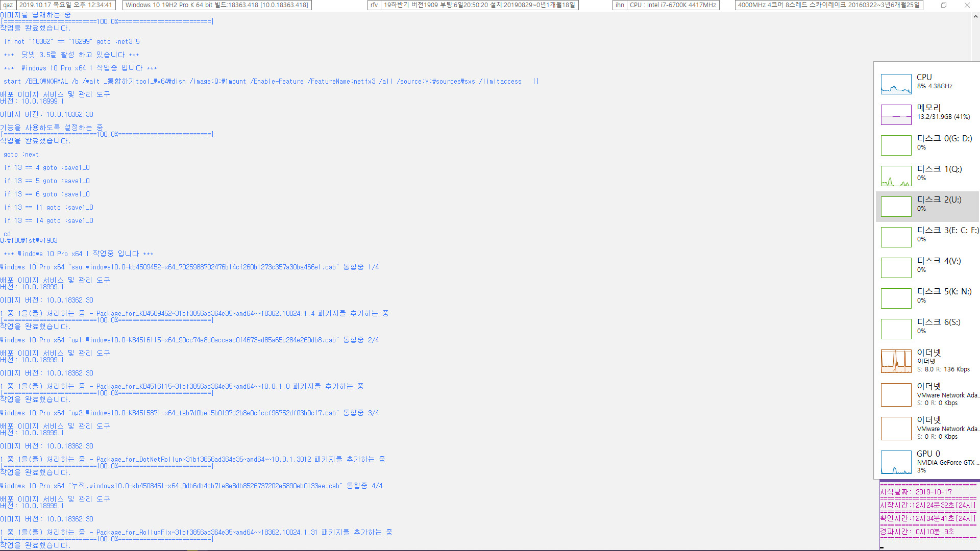Screen dimensions: 980x551
Task: Click the Package_for_RollupFix processing line
Action: pos(197,533)
